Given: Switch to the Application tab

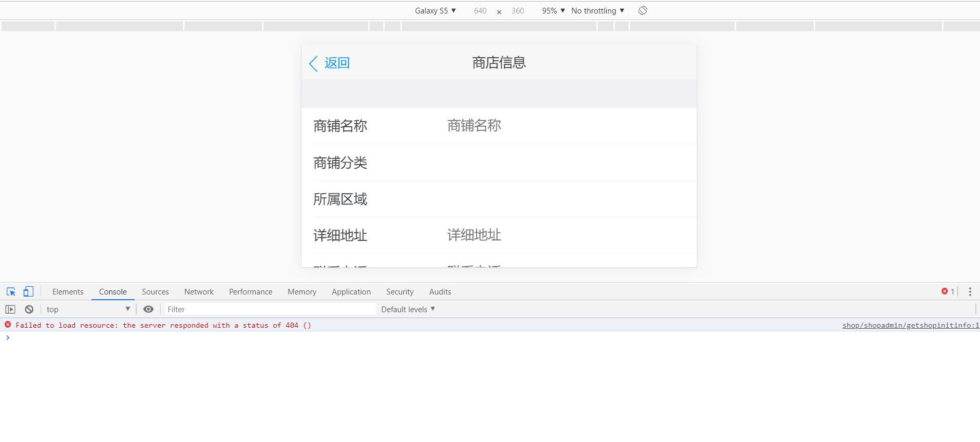Looking at the screenshot, I should pos(351,292).
